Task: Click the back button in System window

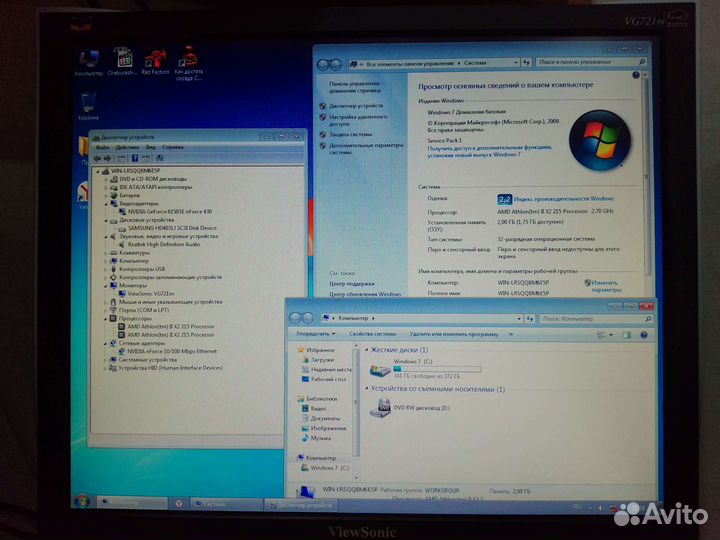Action: 323,65
